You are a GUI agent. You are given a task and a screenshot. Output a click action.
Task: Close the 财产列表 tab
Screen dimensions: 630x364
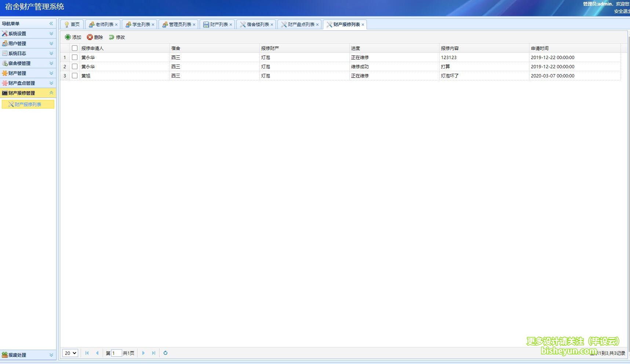[x=231, y=25]
